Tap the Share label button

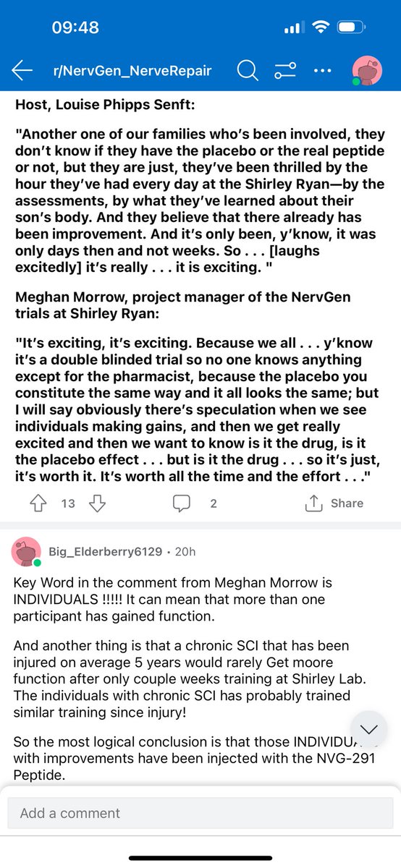(x=347, y=503)
